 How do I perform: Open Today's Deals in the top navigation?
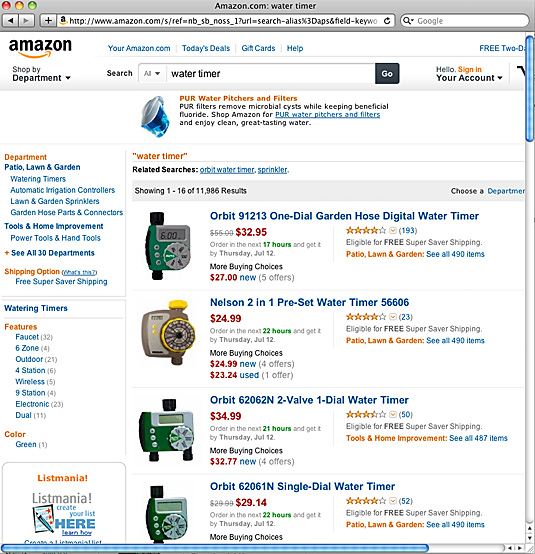click(206, 48)
